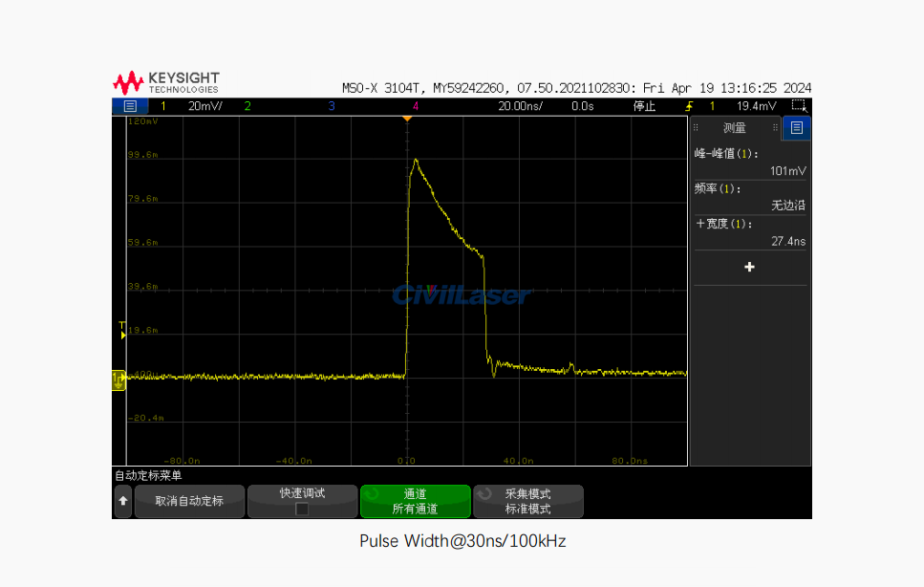Click the 20mV/ vertical scale value
Screen dimensions: 924x587
tap(205, 106)
